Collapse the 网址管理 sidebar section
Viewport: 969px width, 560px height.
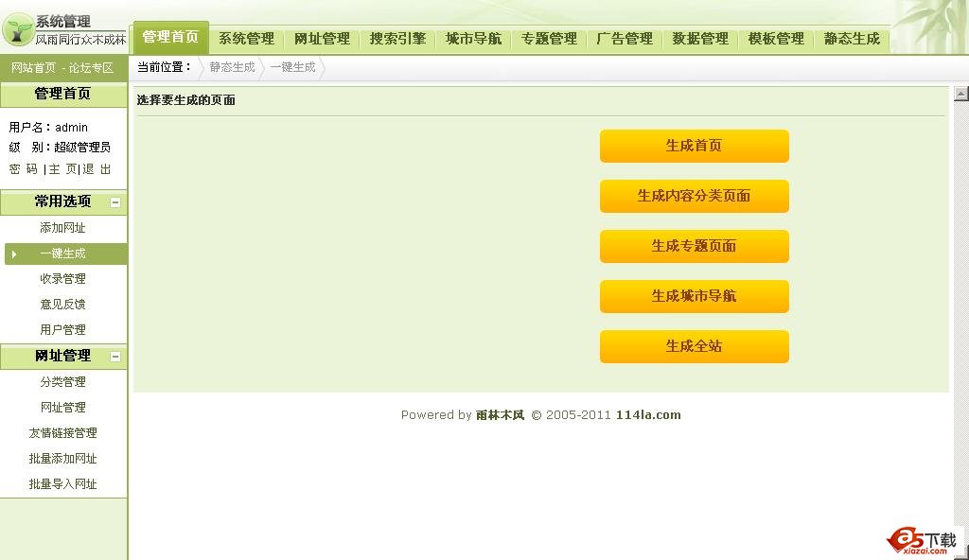[115, 357]
